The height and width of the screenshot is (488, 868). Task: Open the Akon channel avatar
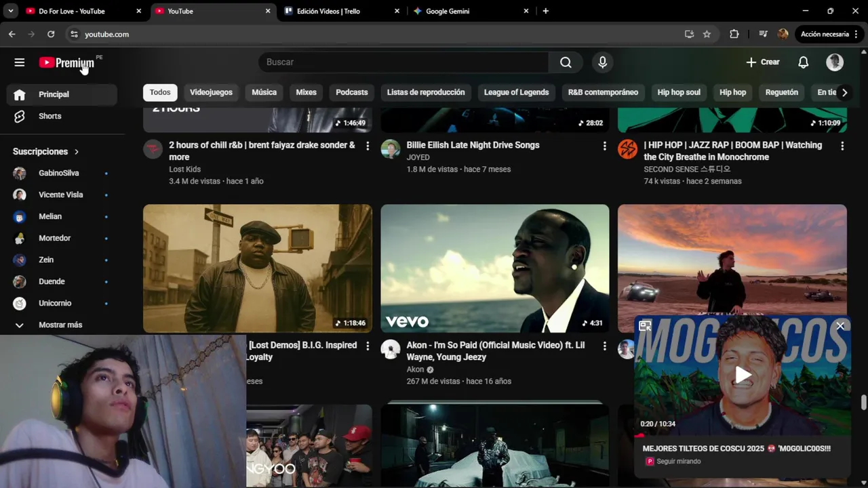point(390,349)
